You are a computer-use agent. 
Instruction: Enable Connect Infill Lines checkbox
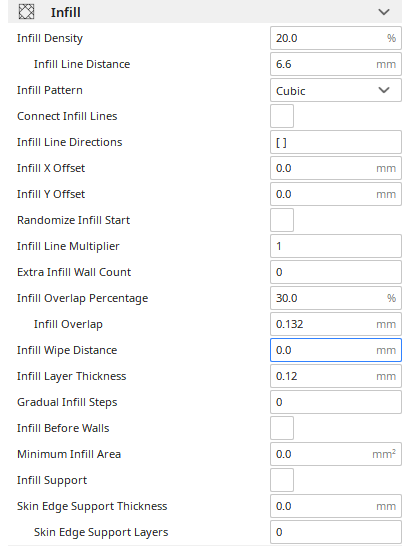point(282,116)
